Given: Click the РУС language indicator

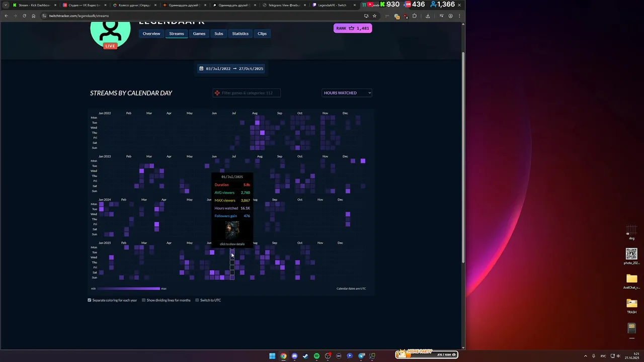Looking at the screenshot, I should 603,356.
